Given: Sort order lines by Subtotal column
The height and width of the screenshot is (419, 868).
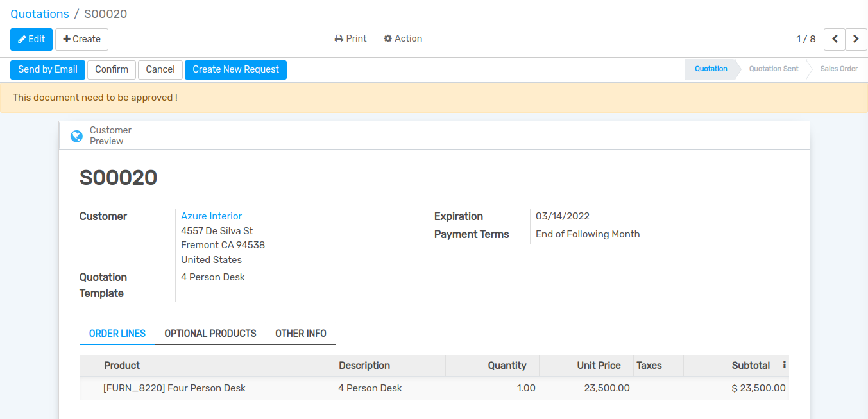Looking at the screenshot, I should click(750, 365).
